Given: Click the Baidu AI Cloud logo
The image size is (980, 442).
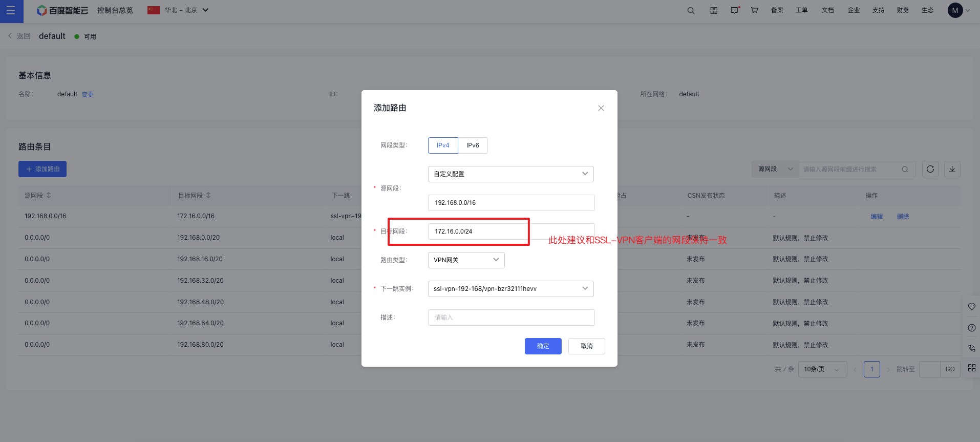Looking at the screenshot, I should pos(62,11).
